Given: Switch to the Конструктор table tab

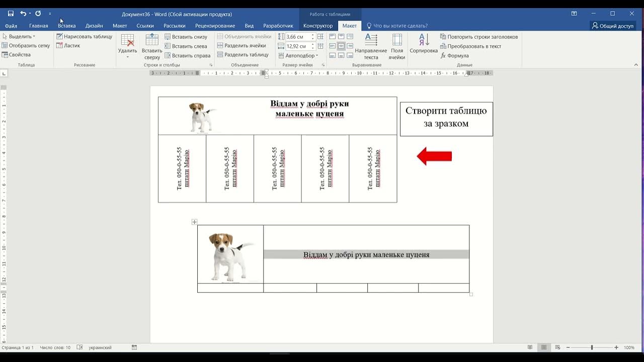Looking at the screenshot, I should pyautogui.click(x=318, y=26).
